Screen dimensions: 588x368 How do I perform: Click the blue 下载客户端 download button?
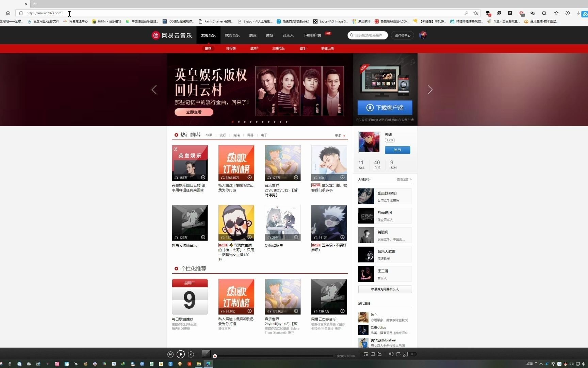pos(385,108)
